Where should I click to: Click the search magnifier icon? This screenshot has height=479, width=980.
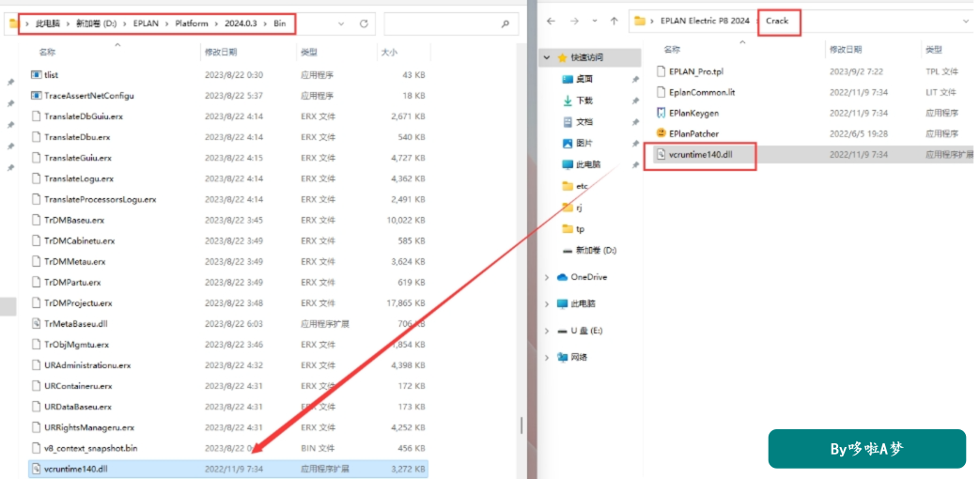point(505,24)
